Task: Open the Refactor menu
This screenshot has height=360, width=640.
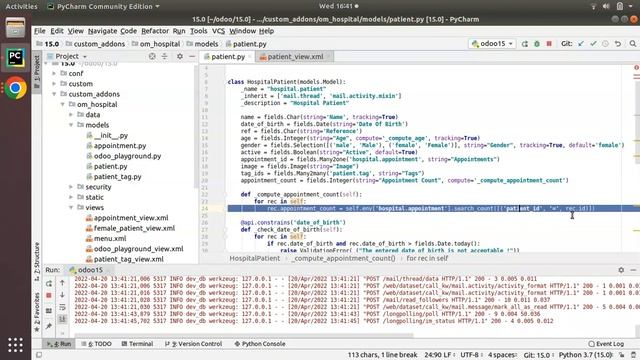Action: tap(155, 31)
